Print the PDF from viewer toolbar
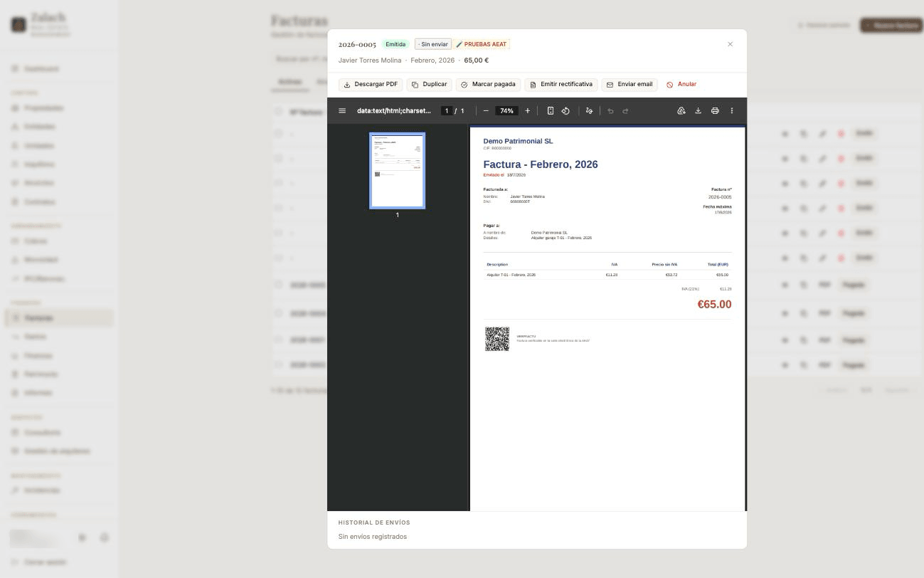Viewport: 924px width, 578px height. point(715,110)
